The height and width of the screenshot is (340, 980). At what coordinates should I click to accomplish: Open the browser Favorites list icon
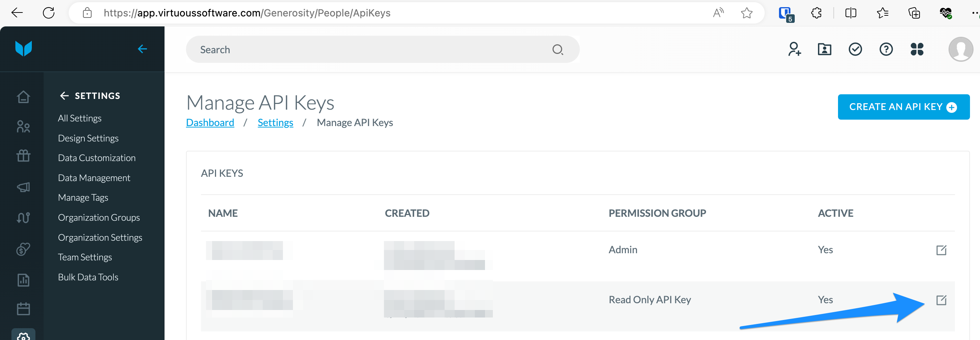pos(883,13)
